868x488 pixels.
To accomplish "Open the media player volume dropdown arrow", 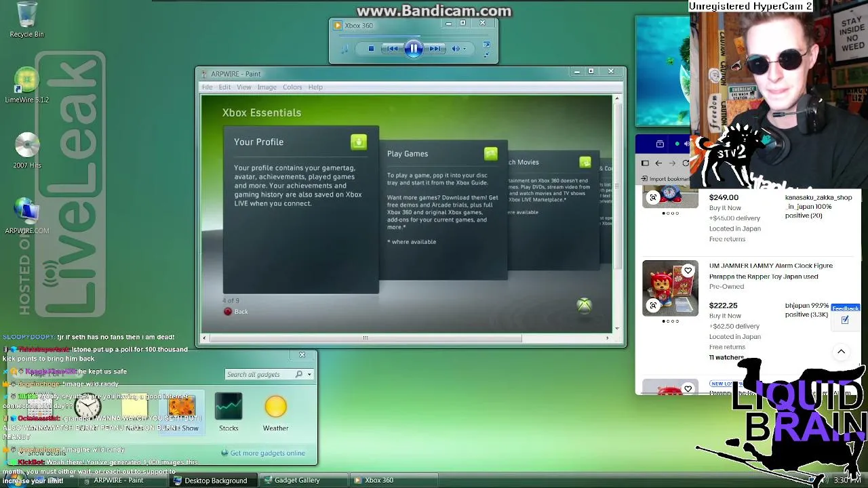I will tap(465, 49).
